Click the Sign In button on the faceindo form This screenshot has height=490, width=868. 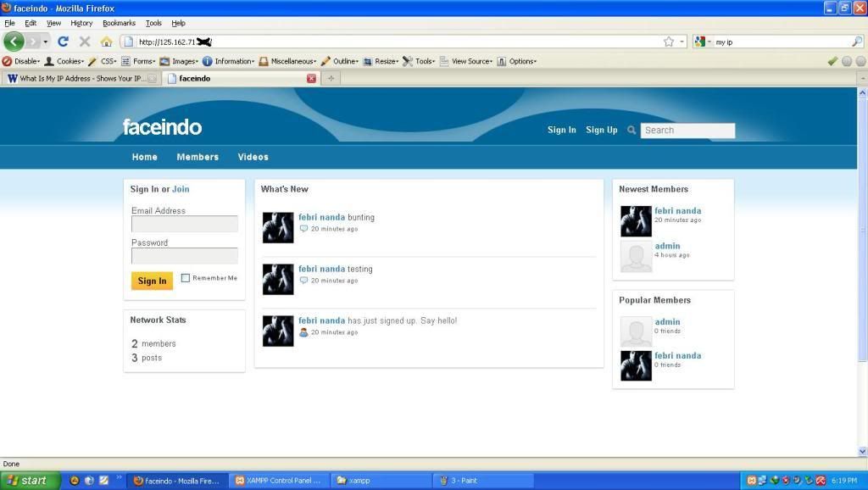click(x=152, y=281)
